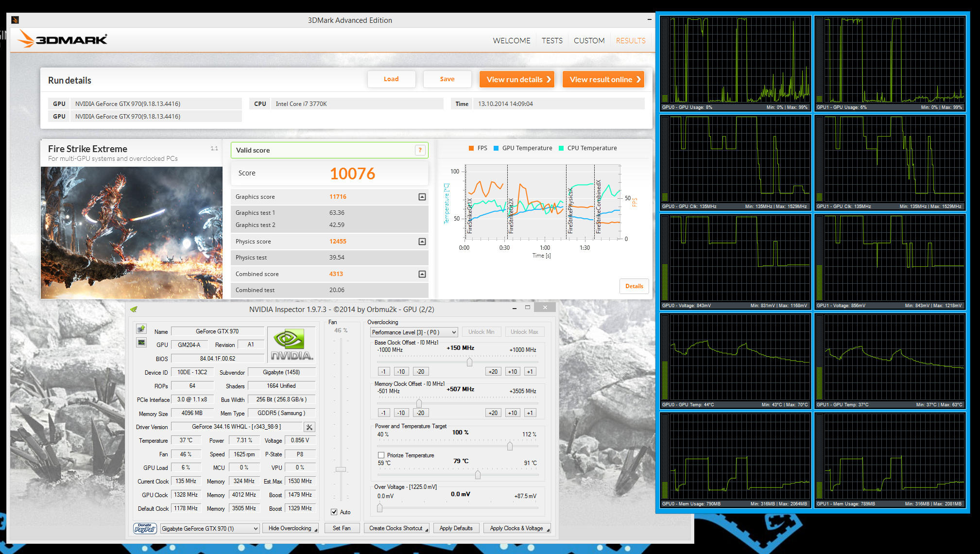Click the overall score 10076
This screenshot has height=554, width=980.
353,173
